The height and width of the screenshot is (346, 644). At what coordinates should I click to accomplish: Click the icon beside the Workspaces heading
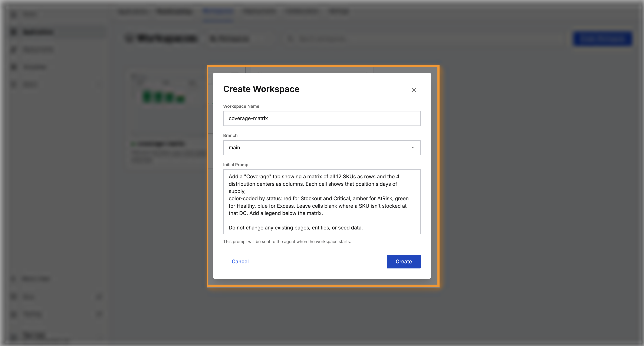[x=129, y=39]
